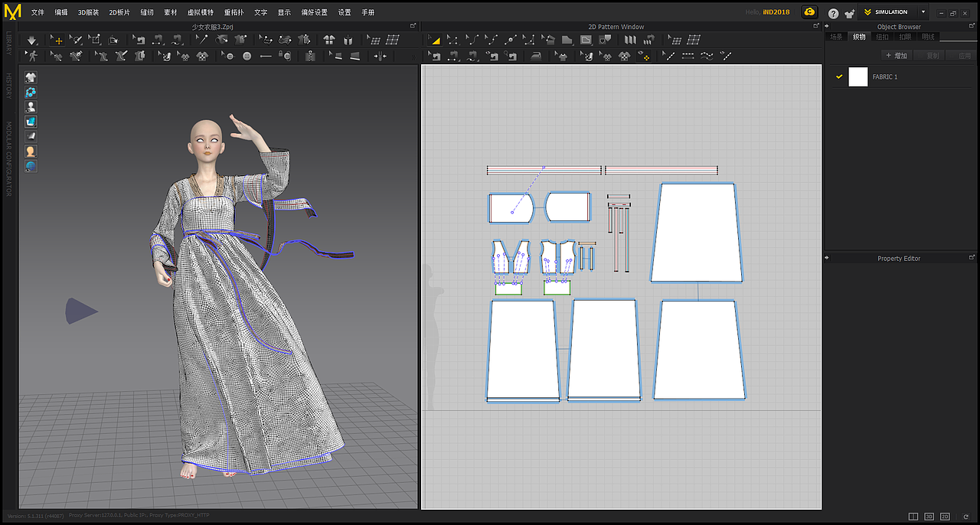The width and height of the screenshot is (980, 525).
Task: Open the SIMULATION mode dropdown arrow
Action: coord(923,12)
